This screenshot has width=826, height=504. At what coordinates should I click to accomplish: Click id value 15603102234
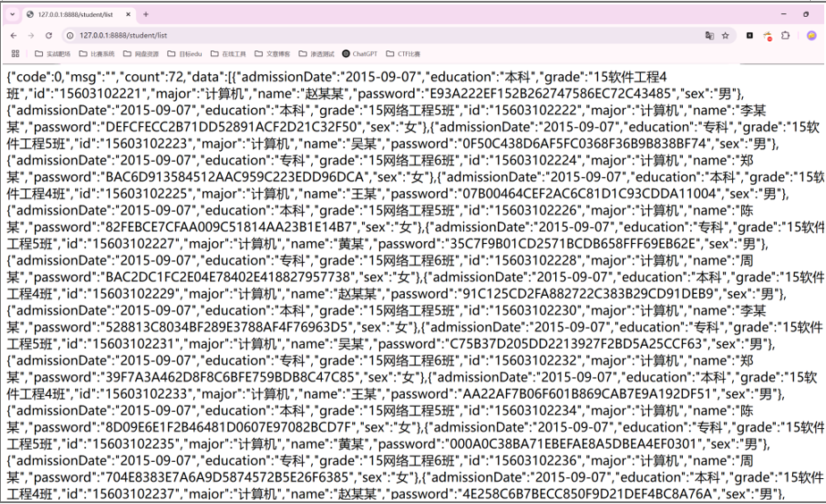[x=535, y=411]
